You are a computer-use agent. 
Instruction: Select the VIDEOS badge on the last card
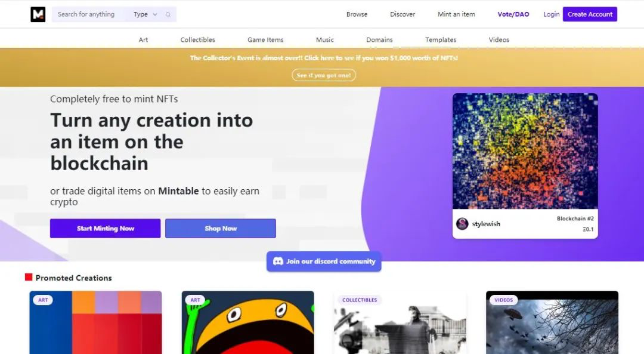pos(503,300)
